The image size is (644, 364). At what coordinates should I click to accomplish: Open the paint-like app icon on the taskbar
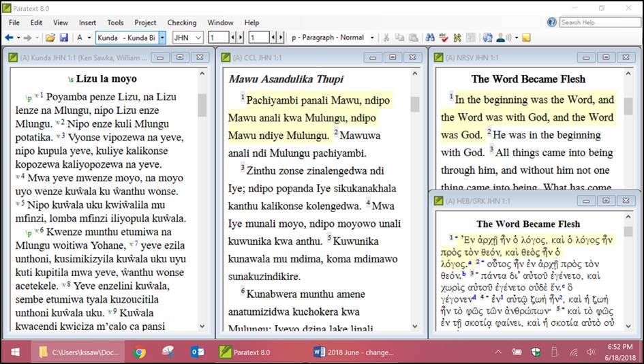tap(168, 352)
